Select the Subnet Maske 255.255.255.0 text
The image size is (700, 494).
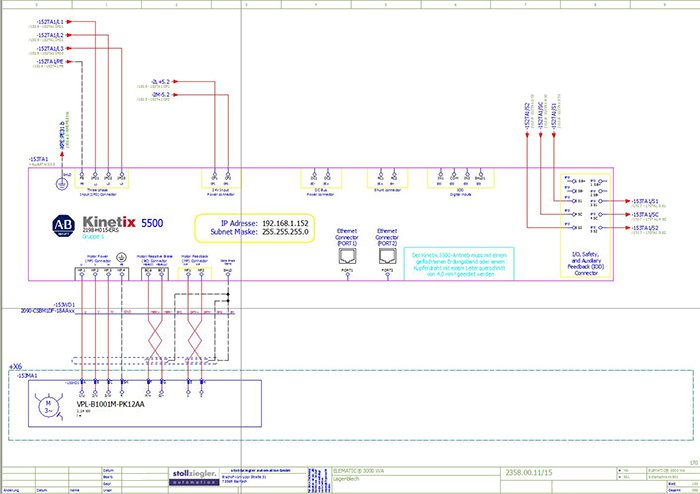pyautogui.click(x=259, y=232)
